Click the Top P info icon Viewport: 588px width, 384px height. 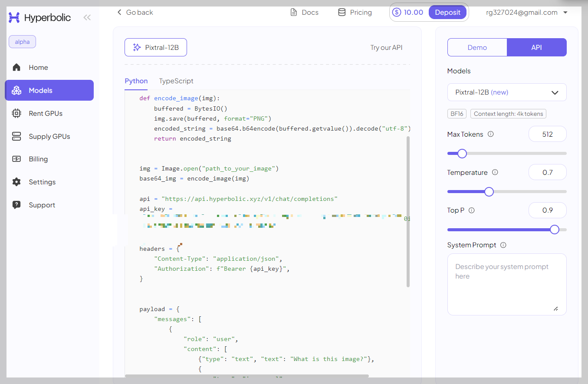click(472, 210)
